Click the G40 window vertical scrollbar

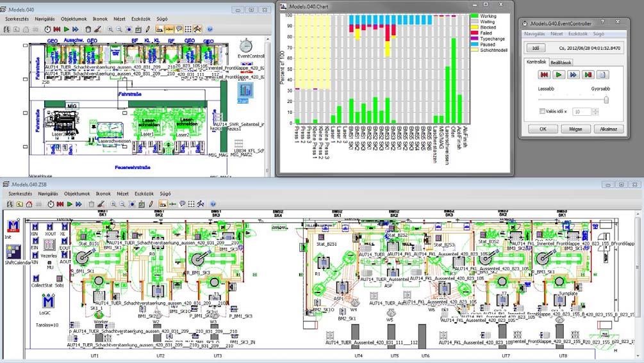pos(268,107)
